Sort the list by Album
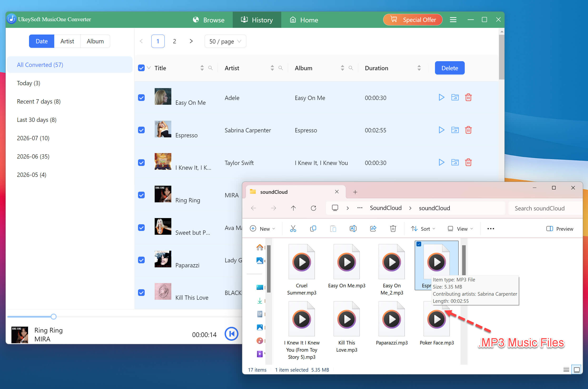Image resolution: width=588 pixels, height=389 pixels. 342,68
